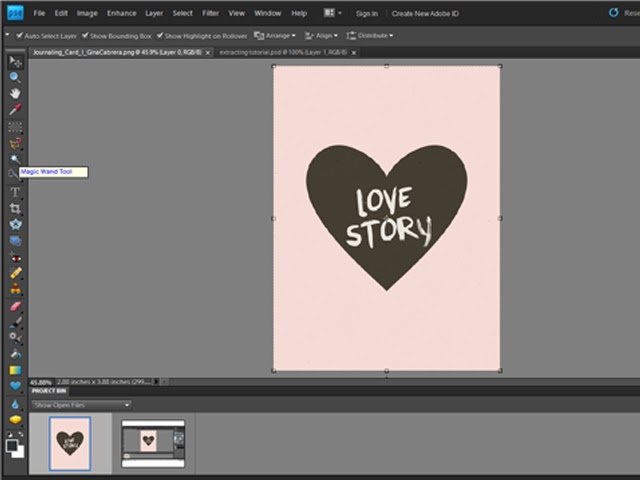Open the Help menu
The width and height of the screenshot is (640, 480).
[x=299, y=13]
